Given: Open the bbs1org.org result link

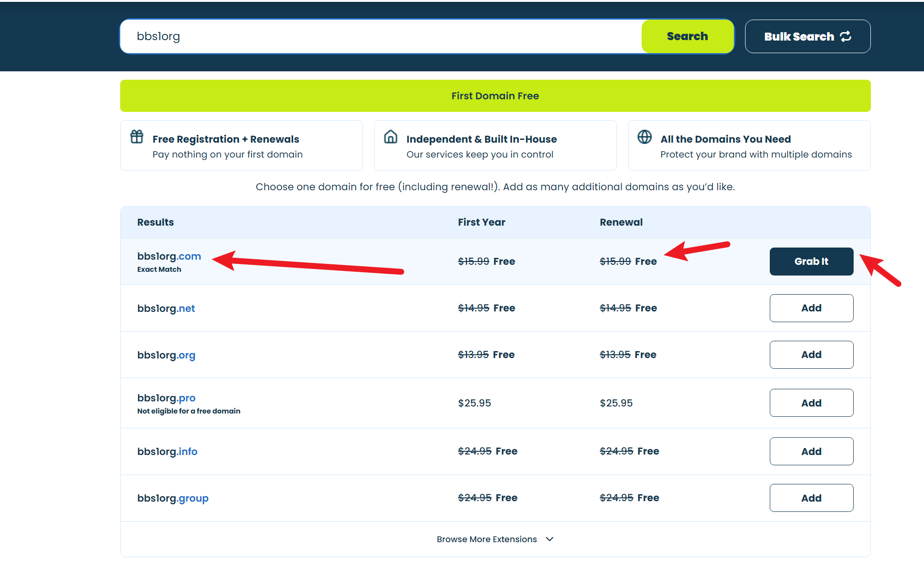Looking at the screenshot, I should tap(166, 355).
